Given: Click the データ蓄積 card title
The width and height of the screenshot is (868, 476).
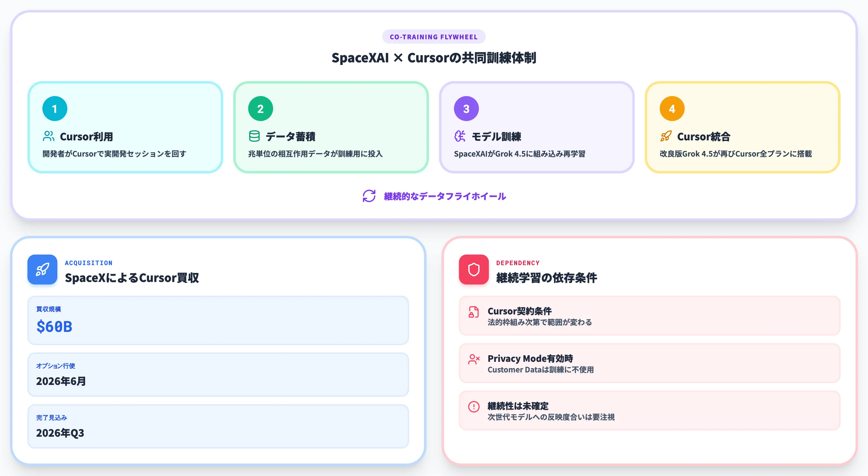Looking at the screenshot, I should tap(291, 137).
